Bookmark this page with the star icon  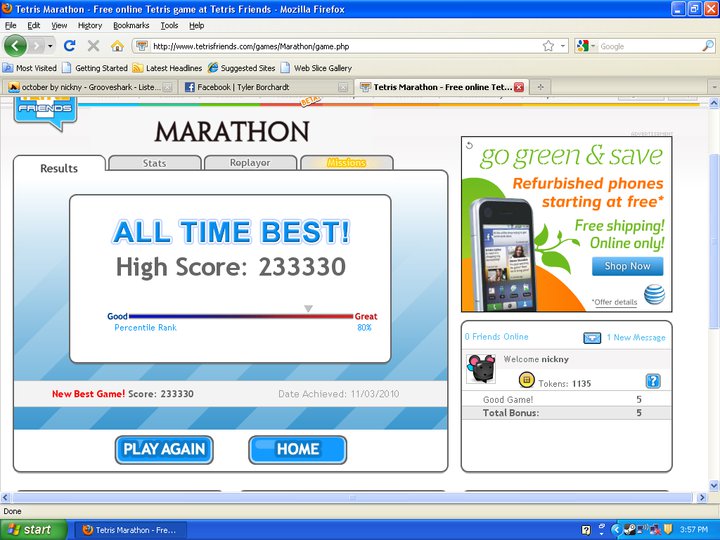(548, 46)
